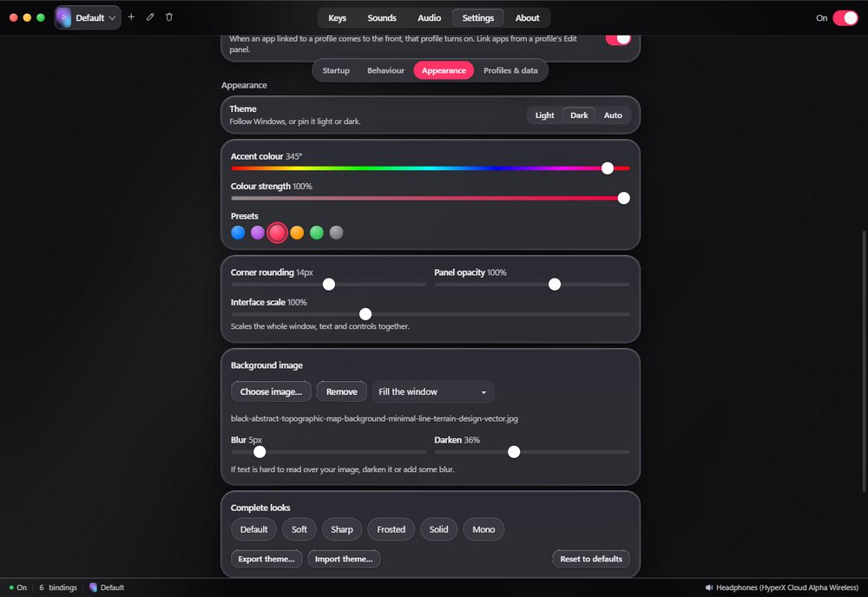868x597 pixels.
Task: Click the Blur slider handle
Action: click(260, 452)
